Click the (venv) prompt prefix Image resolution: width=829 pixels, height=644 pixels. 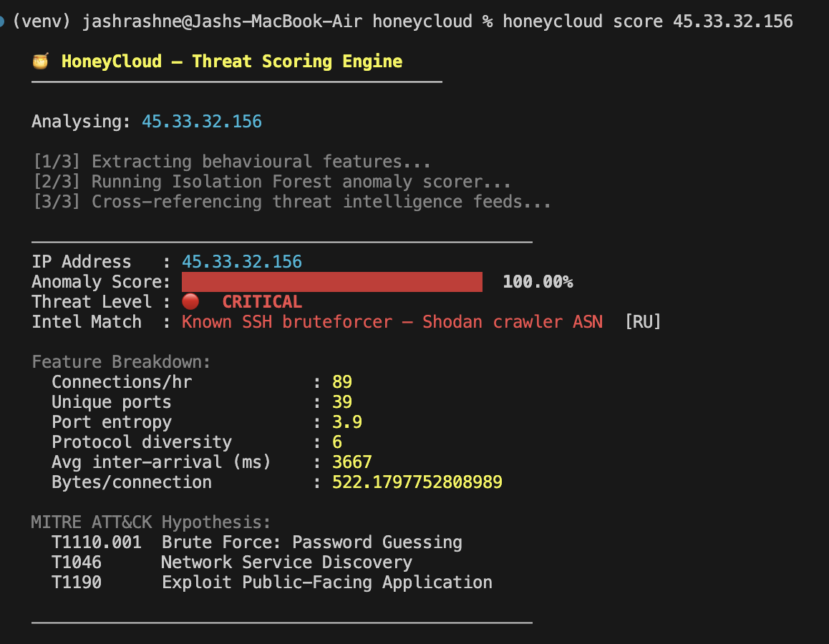[x=42, y=21]
